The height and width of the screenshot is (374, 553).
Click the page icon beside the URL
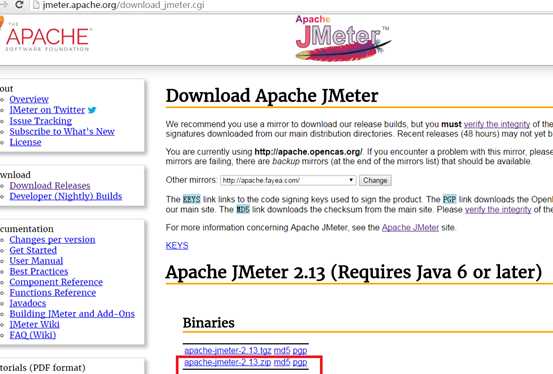coord(36,5)
